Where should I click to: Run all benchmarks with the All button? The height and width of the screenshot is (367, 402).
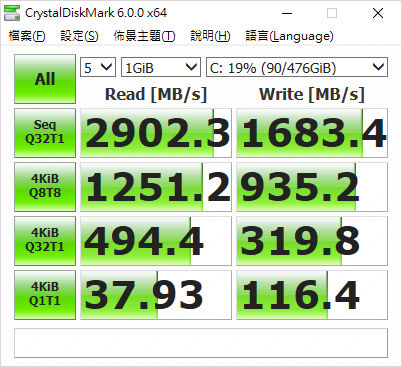pos(45,79)
